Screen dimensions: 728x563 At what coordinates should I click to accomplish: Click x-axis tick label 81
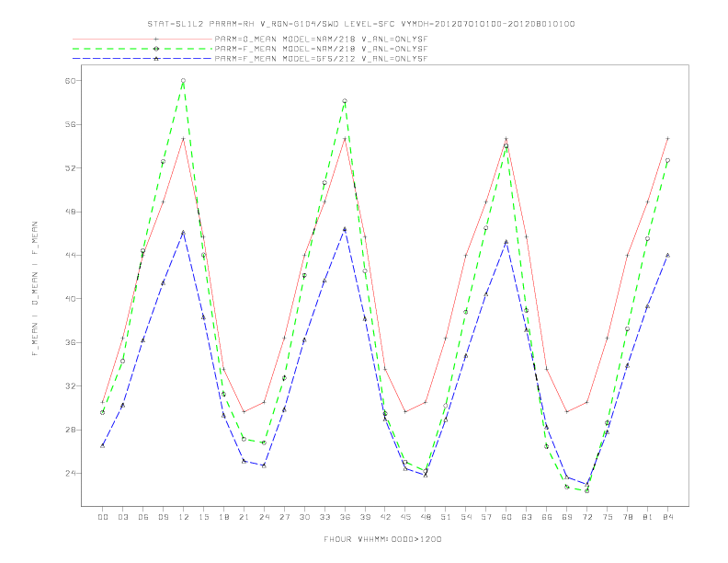[x=648, y=517]
